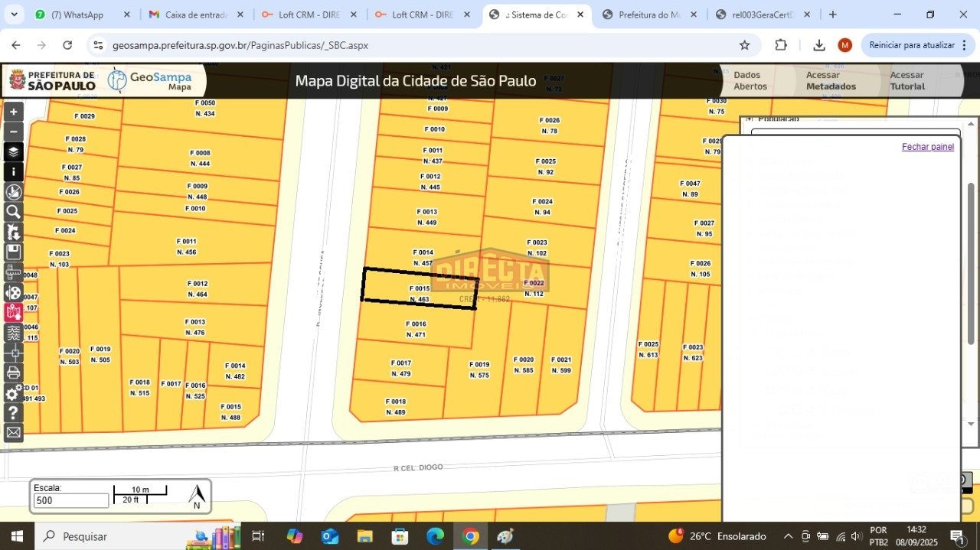The width and height of the screenshot is (980, 550).
Task: Zoom out the map with minus button
Action: point(13,132)
